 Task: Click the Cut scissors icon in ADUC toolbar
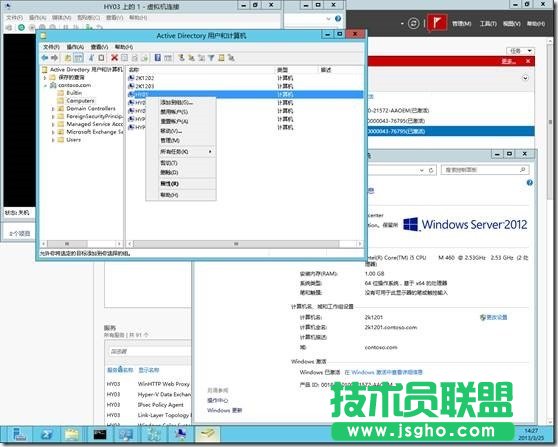coord(91,58)
